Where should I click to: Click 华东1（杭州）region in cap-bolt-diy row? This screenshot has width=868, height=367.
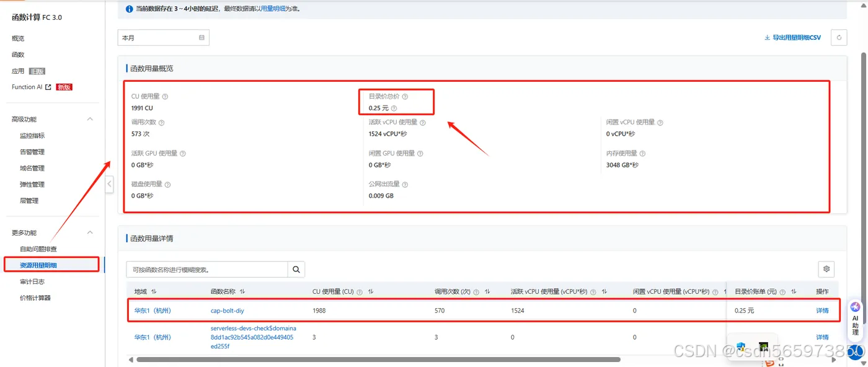coord(153,311)
